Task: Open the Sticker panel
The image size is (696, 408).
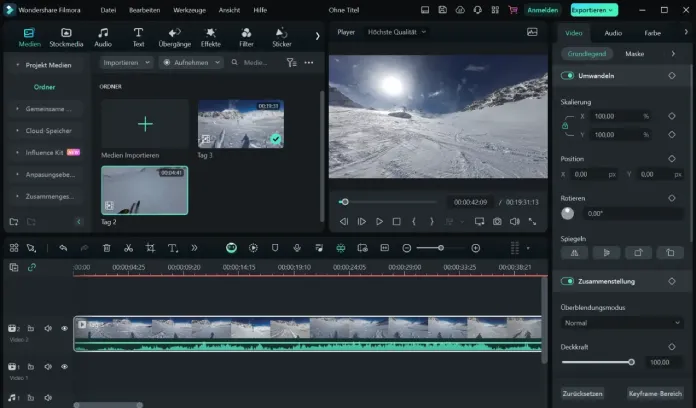Action: coord(282,37)
